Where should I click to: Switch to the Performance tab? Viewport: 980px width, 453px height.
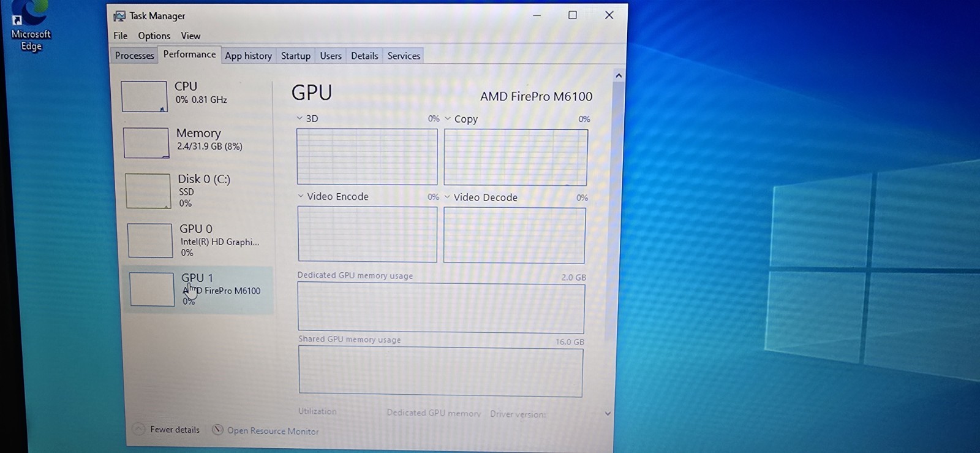(189, 54)
